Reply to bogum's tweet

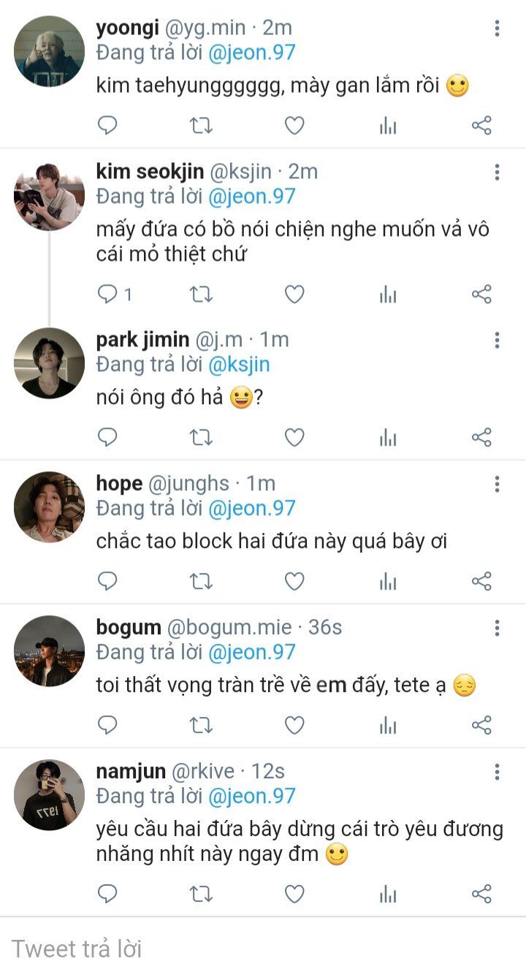click(x=107, y=725)
